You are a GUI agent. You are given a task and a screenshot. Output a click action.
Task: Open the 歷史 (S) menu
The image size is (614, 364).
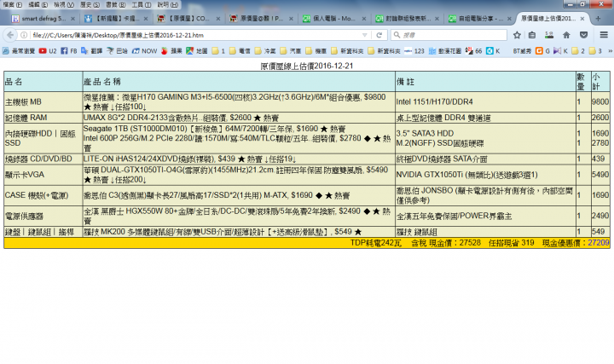[90, 5]
